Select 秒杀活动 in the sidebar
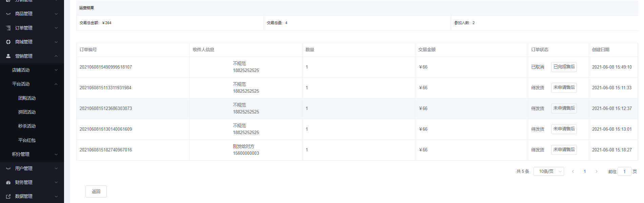The image size is (644, 203). point(27,126)
